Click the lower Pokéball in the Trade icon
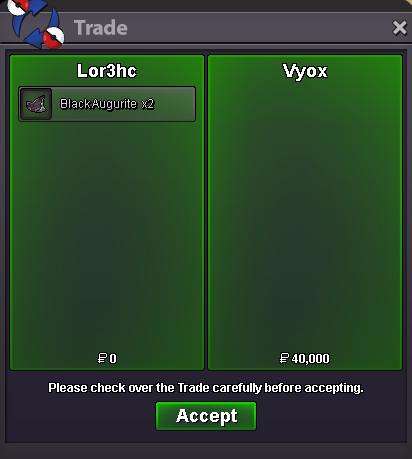 (54, 37)
